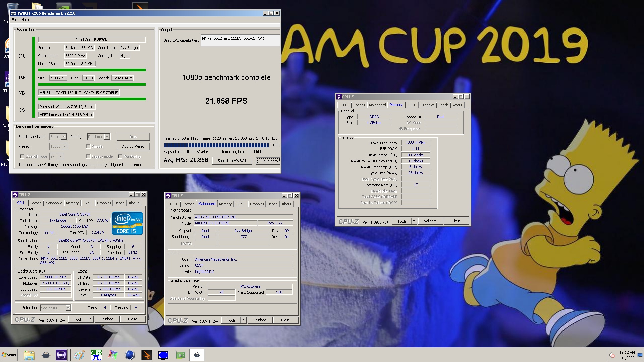Image resolution: width=644 pixels, height=362 pixels.
Task: Click the HPET timer active field
Action: pyautogui.click(x=65, y=115)
